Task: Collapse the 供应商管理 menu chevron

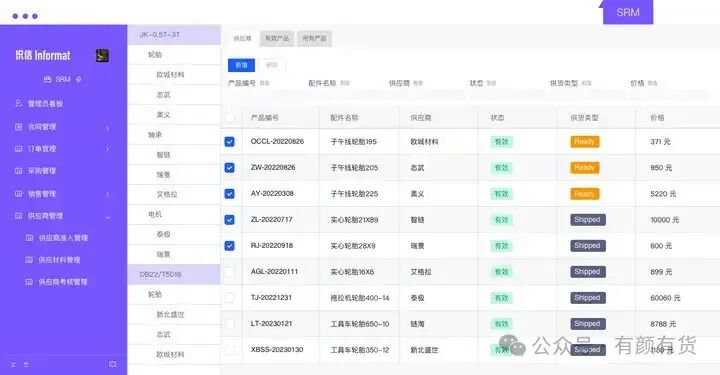Action: (x=107, y=217)
